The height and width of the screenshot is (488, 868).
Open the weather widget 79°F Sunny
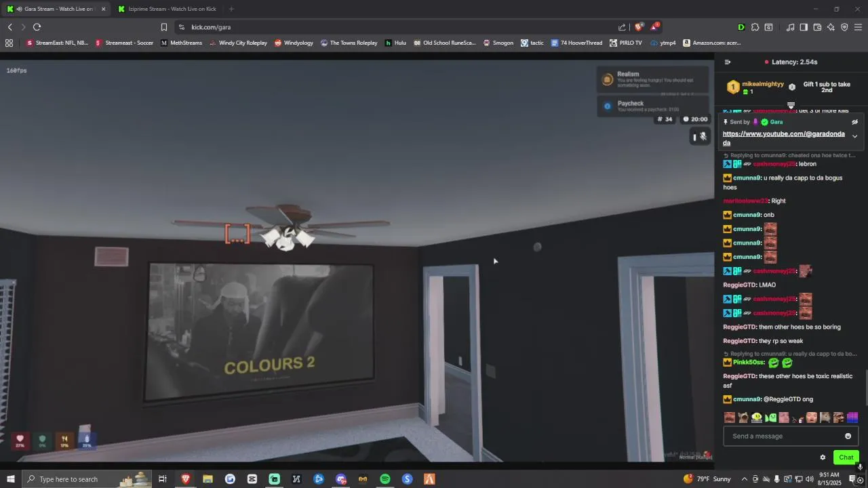[707, 479]
